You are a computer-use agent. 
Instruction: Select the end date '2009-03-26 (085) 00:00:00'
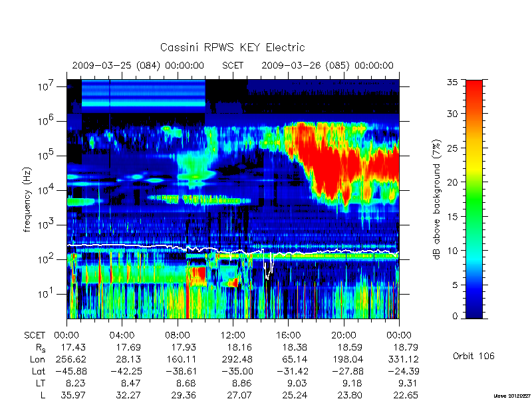pyautogui.click(x=327, y=65)
